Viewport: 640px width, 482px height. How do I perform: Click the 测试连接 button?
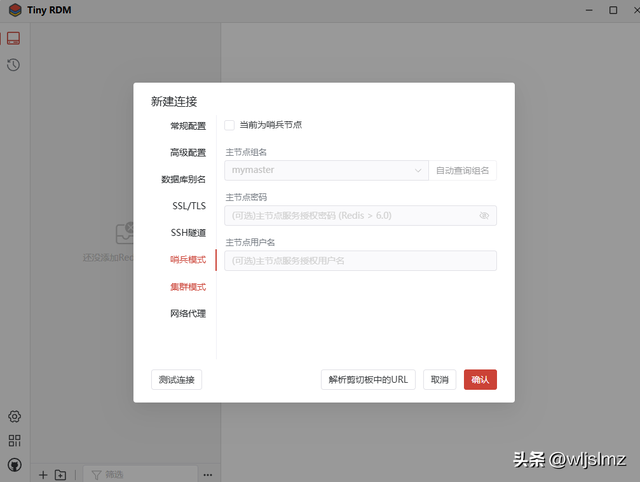tap(176, 380)
